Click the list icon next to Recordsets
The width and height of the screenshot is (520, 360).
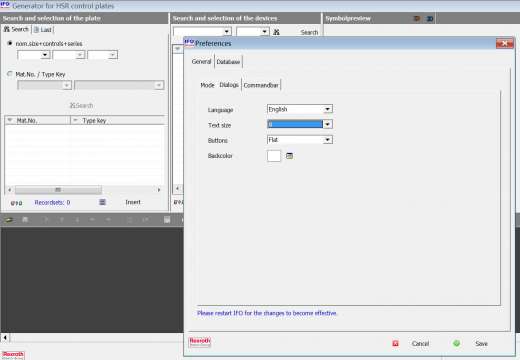pos(102,202)
